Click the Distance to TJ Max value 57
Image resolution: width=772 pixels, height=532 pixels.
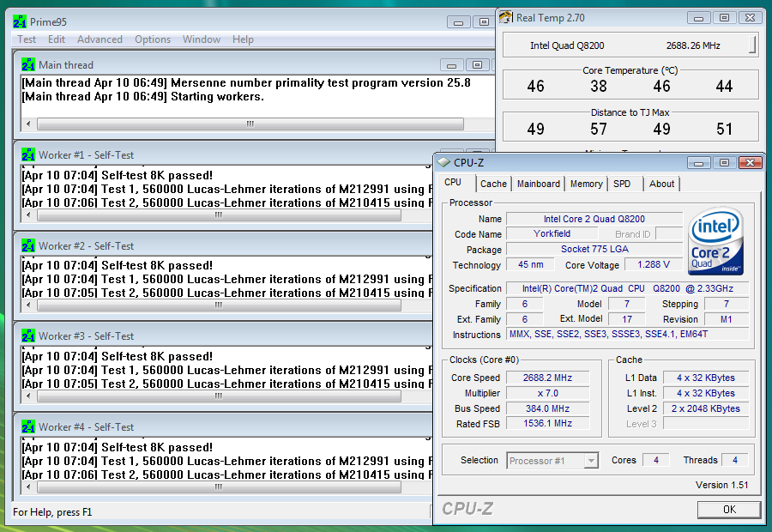click(x=598, y=129)
